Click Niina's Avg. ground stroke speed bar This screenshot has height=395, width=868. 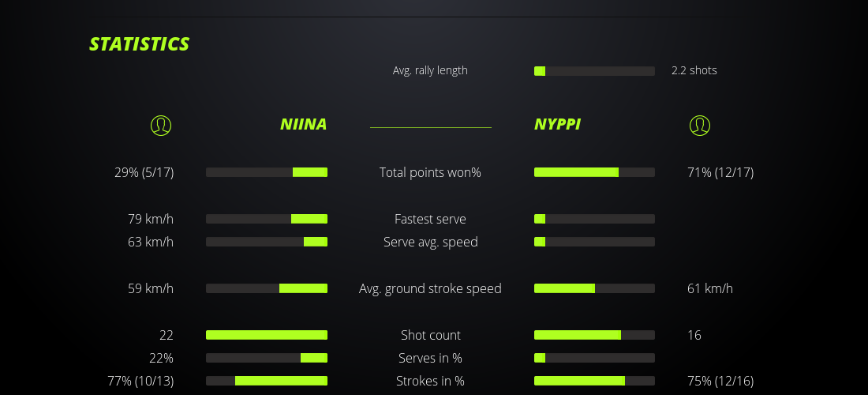pos(267,288)
